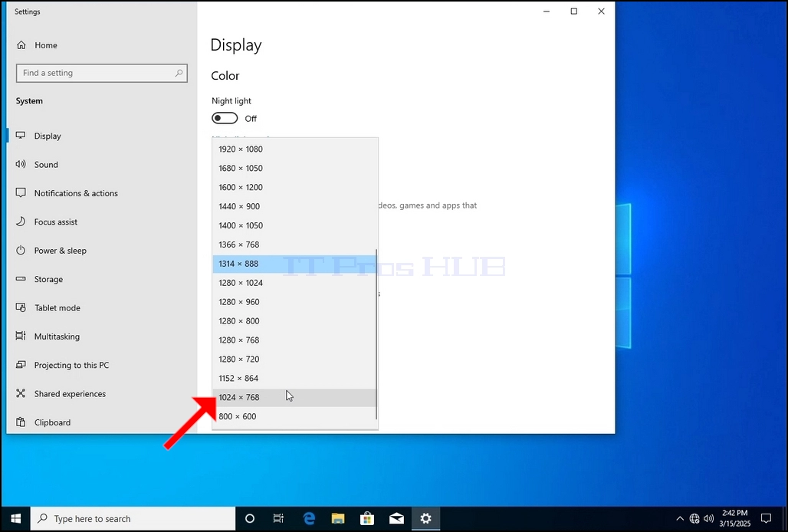Click the resolution list scrollbar
Screen dimensions: 788x532
tap(376, 334)
